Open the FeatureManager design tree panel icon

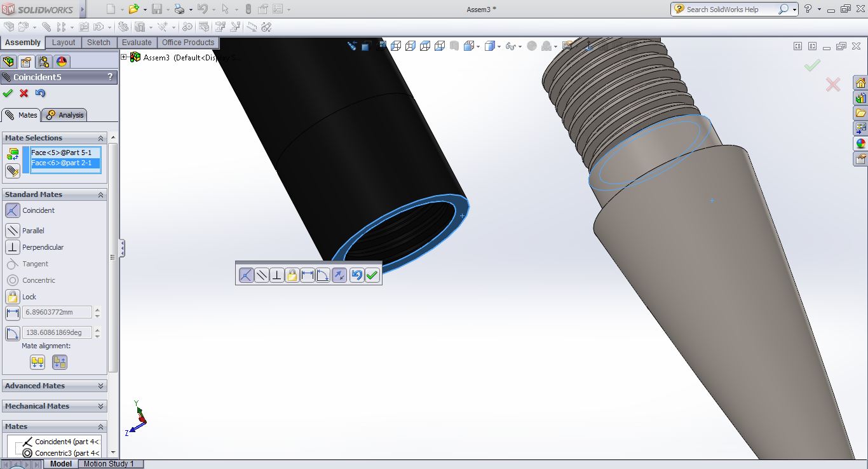tap(8, 62)
